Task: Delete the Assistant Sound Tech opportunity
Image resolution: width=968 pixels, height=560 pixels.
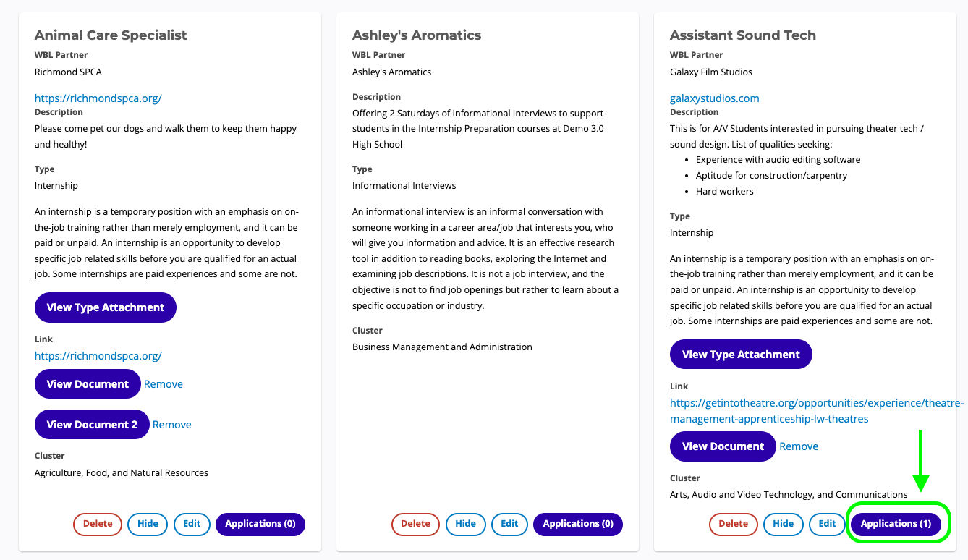Action: (x=733, y=524)
